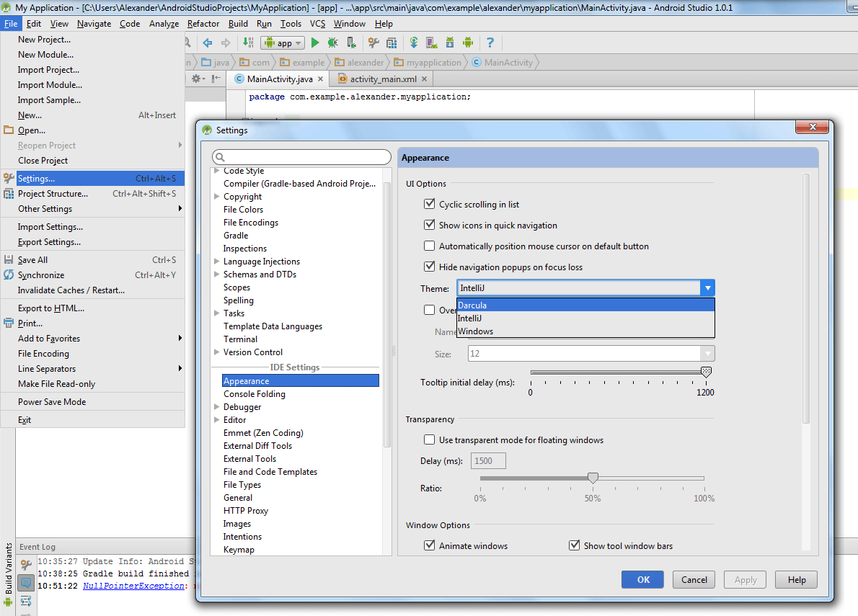
Task: Click the Event Log soft-wrap icon
Action: pos(26,602)
